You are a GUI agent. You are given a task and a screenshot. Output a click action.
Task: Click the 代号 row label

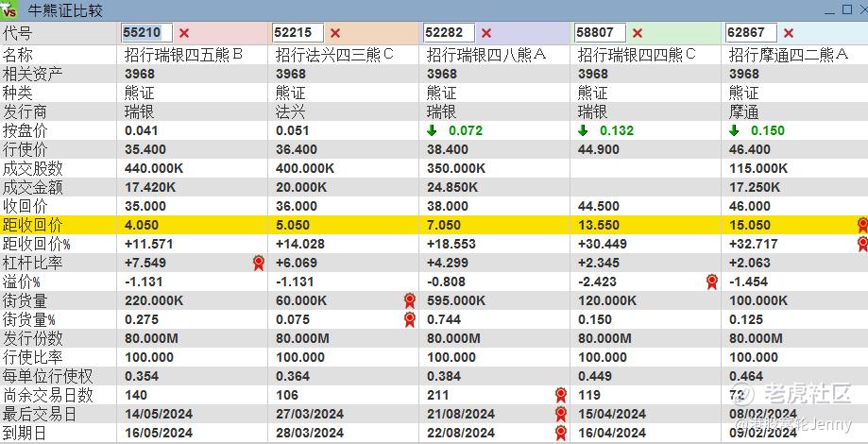(17, 33)
